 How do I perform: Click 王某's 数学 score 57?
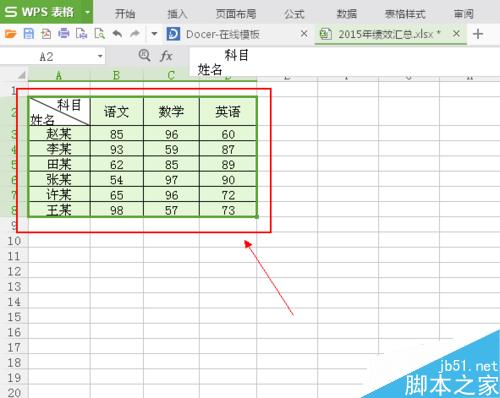tap(171, 210)
